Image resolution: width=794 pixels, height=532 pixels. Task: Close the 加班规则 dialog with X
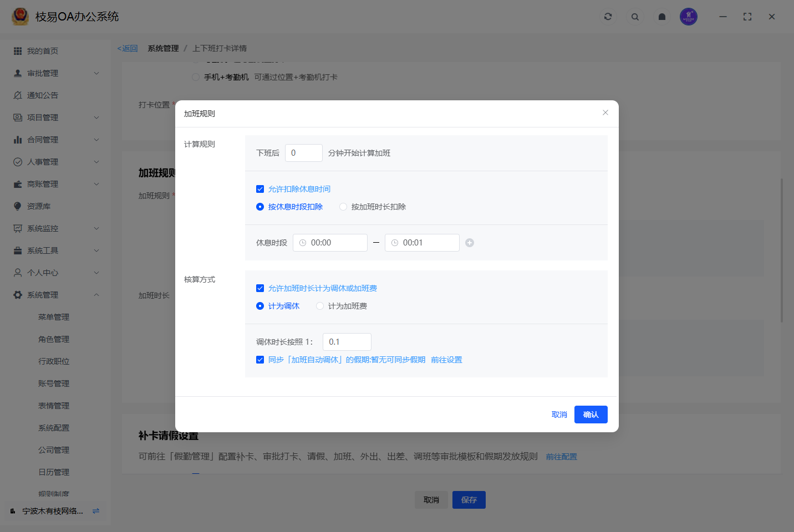click(x=605, y=112)
